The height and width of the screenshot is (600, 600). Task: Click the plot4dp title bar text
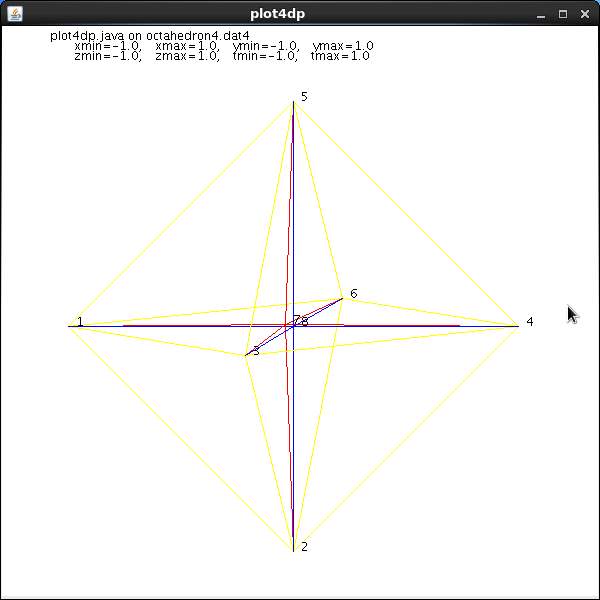(x=277, y=14)
